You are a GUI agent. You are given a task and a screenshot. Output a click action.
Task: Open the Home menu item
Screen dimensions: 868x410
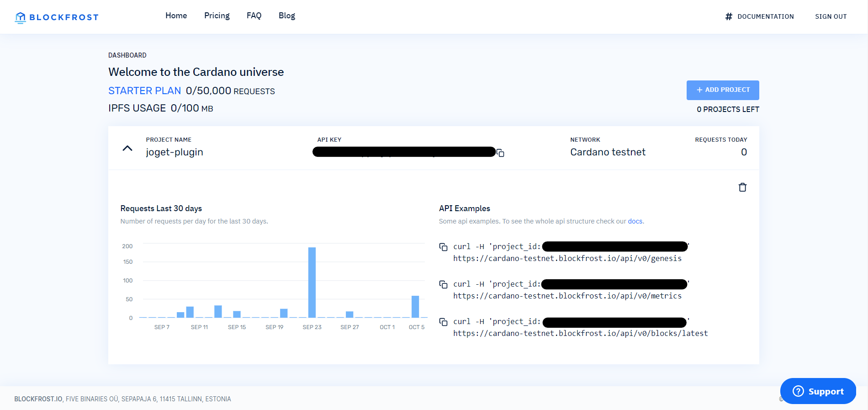coord(176,16)
